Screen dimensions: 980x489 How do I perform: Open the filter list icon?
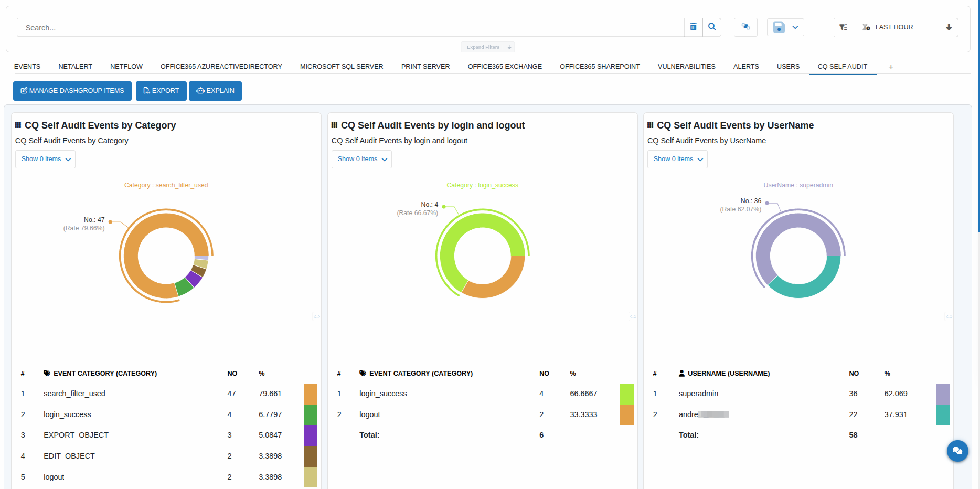tap(843, 27)
